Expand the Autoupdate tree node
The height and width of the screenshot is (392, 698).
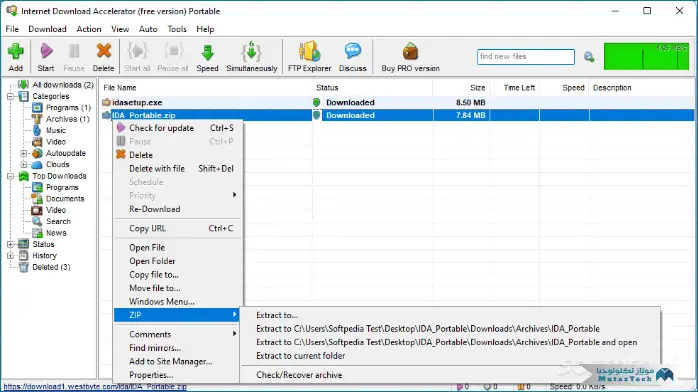24,153
